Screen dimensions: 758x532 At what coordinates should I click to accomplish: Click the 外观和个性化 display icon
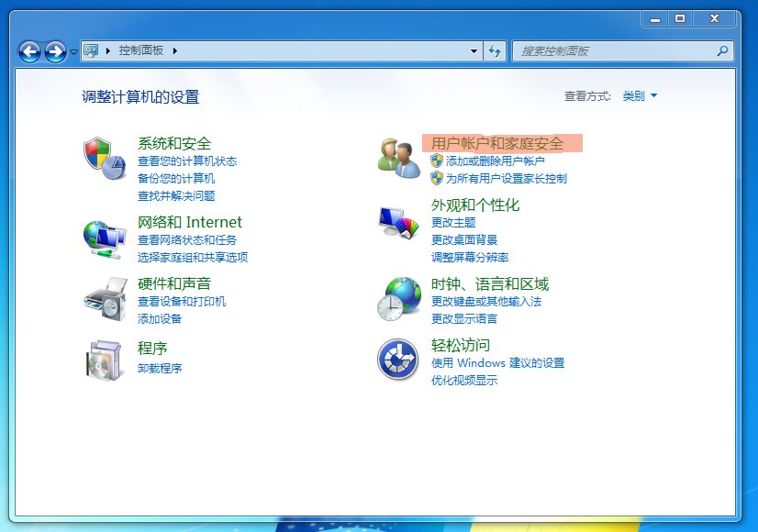[x=397, y=222]
